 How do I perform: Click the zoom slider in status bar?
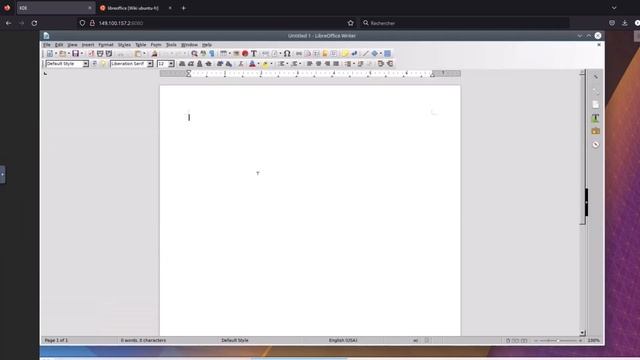558,340
